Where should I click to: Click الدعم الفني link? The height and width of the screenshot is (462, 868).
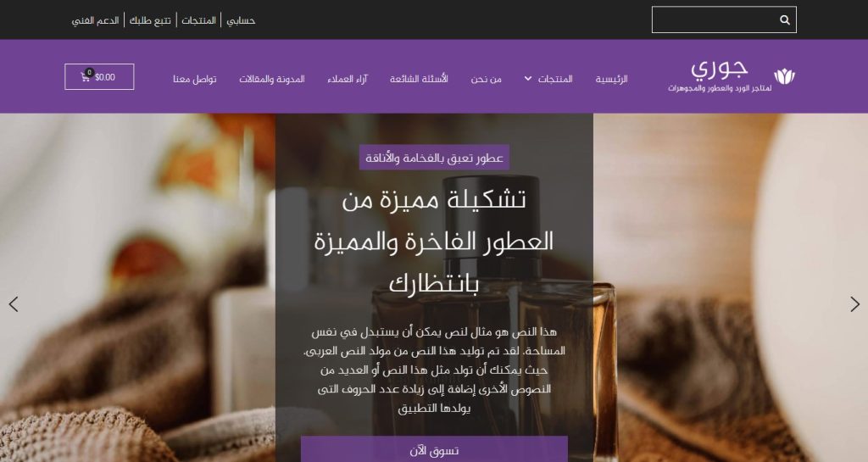pos(95,20)
